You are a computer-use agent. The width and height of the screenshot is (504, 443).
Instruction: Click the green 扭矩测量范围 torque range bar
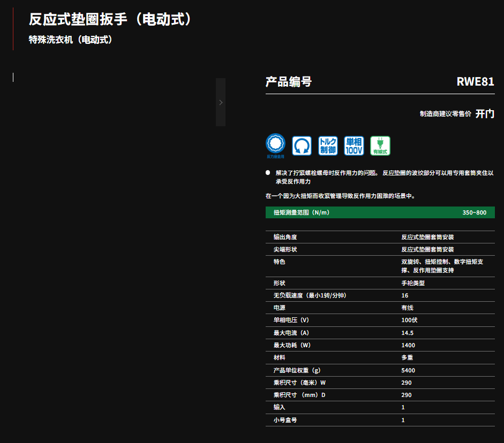click(x=380, y=212)
